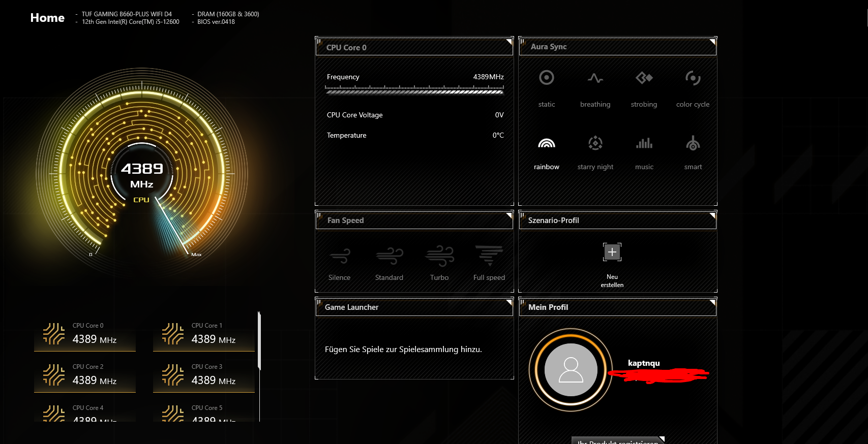Screen dimensions: 868x444
Task: Click 'BIOS ver.0418' text
Action: pyautogui.click(x=216, y=22)
